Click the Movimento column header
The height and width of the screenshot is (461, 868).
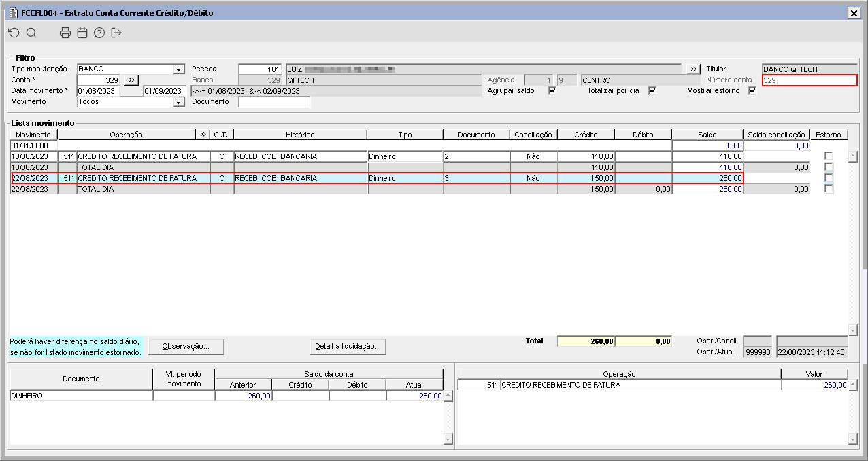click(x=34, y=135)
